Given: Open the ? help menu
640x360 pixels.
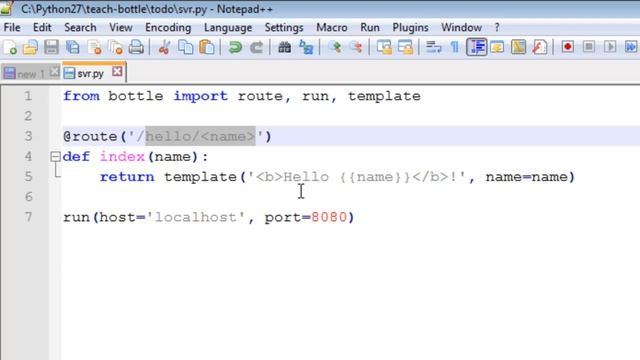Looking at the screenshot, I should (x=497, y=27).
